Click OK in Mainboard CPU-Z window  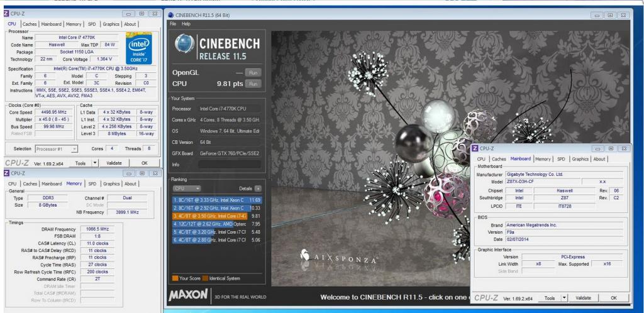coord(614,299)
